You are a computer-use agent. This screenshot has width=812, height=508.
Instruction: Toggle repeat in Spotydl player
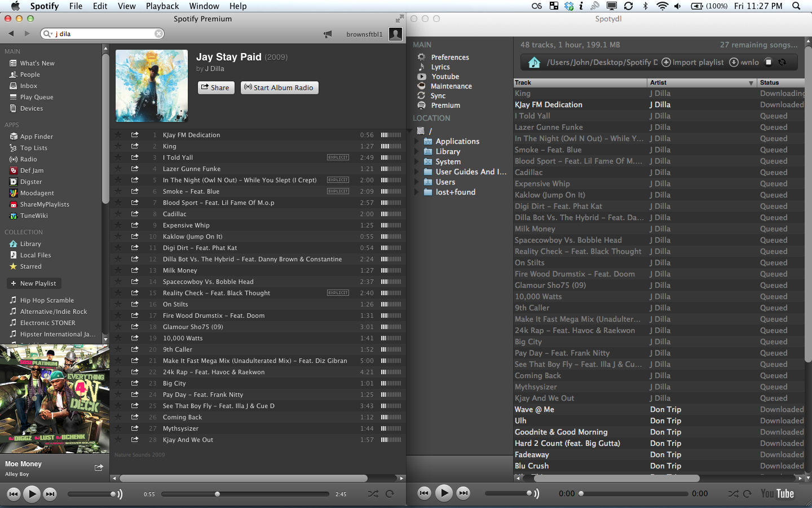click(x=747, y=493)
